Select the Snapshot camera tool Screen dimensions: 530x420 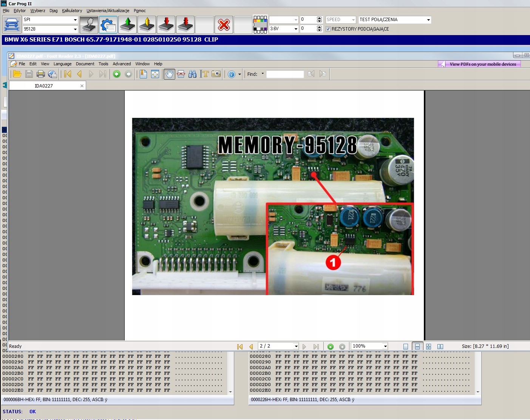click(216, 74)
